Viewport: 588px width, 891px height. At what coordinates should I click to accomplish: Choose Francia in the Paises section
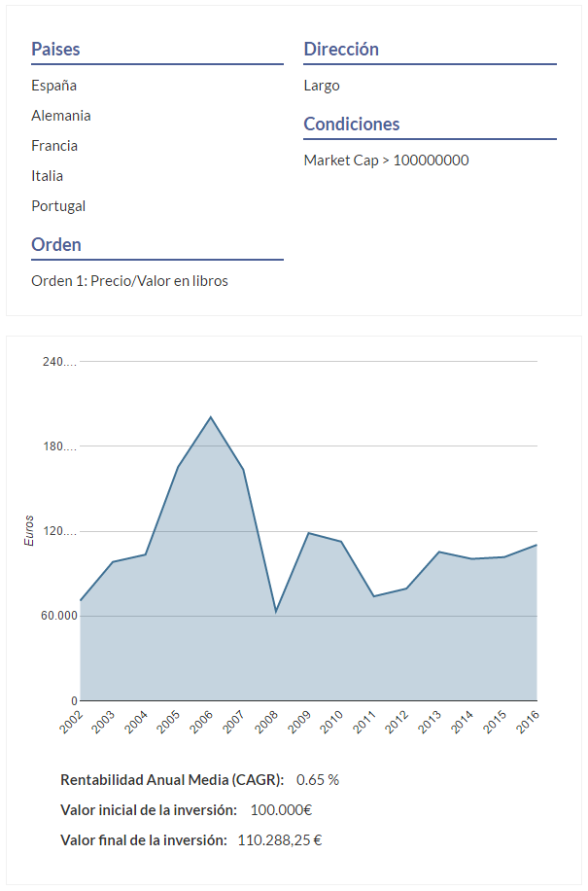point(54,146)
